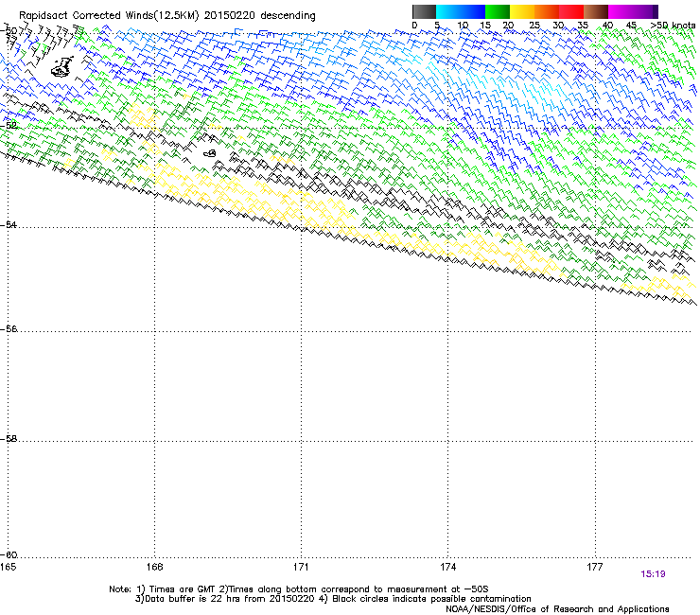Click the brown 35-40 knots color segment
This screenshot has height=615, width=700.
tap(596, 11)
